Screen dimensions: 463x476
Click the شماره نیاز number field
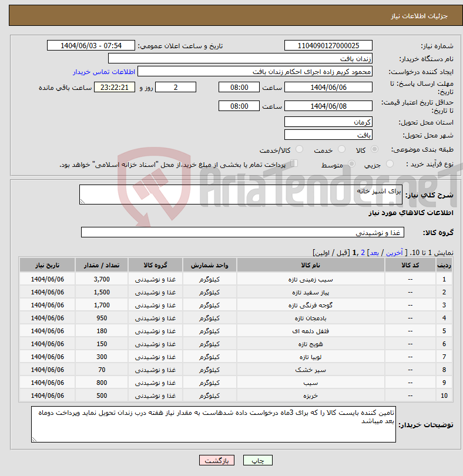click(328, 45)
